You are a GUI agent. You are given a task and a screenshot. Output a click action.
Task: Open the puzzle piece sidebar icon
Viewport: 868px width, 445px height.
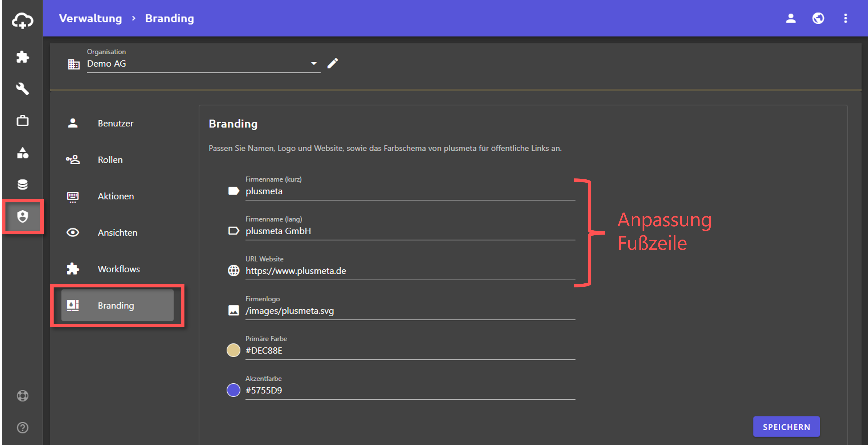[x=22, y=57]
